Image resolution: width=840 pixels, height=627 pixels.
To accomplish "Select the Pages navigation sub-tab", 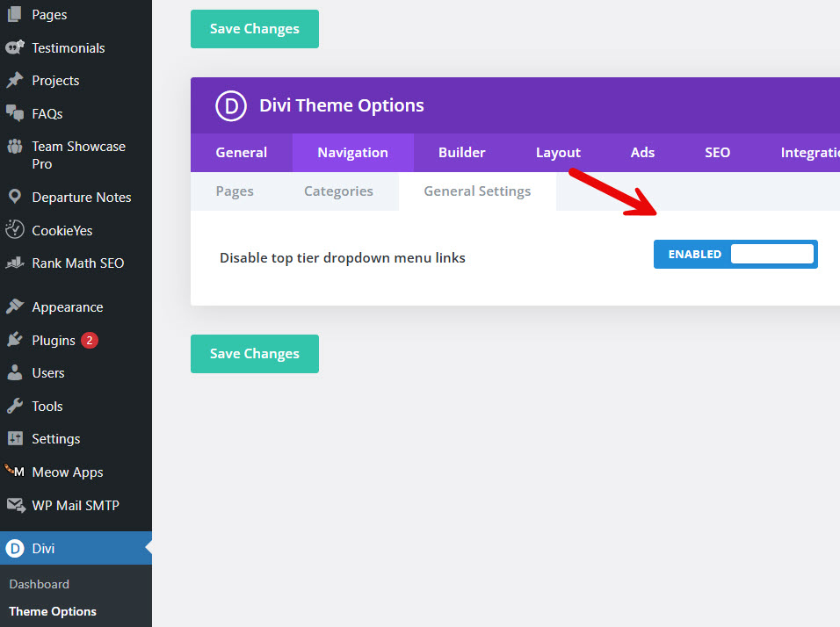I will (235, 191).
